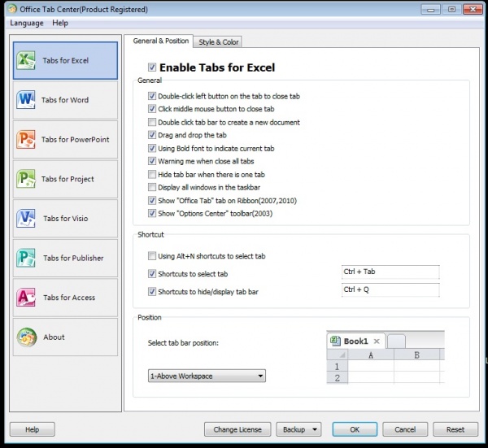The height and width of the screenshot is (448, 488).
Task: Confirm settings with the OK button
Action: click(x=355, y=429)
